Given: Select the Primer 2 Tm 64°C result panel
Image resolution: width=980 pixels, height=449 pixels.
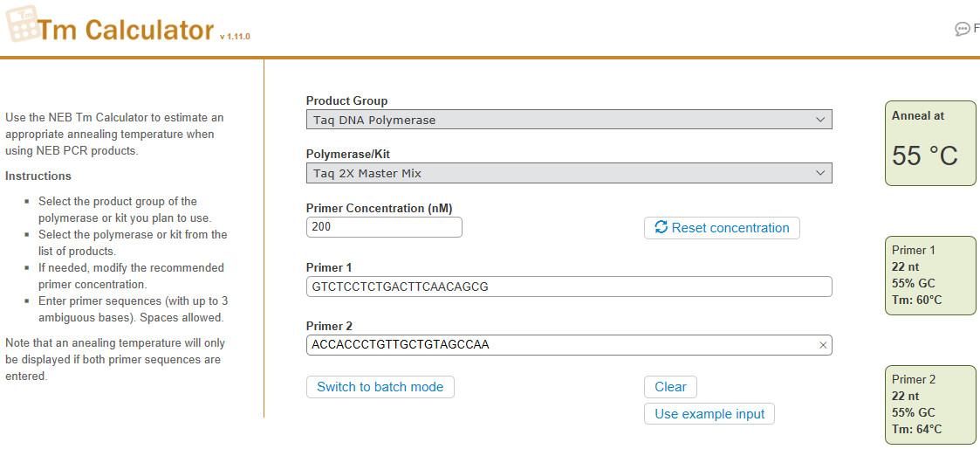Looking at the screenshot, I should tap(929, 404).
